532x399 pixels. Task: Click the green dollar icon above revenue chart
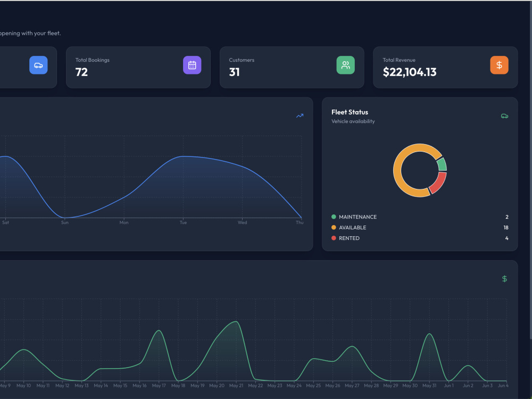pos(504,279)
